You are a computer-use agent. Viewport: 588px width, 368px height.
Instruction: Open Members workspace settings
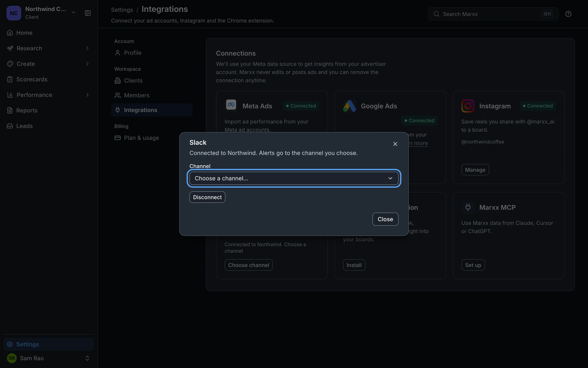tap(152, 95)
